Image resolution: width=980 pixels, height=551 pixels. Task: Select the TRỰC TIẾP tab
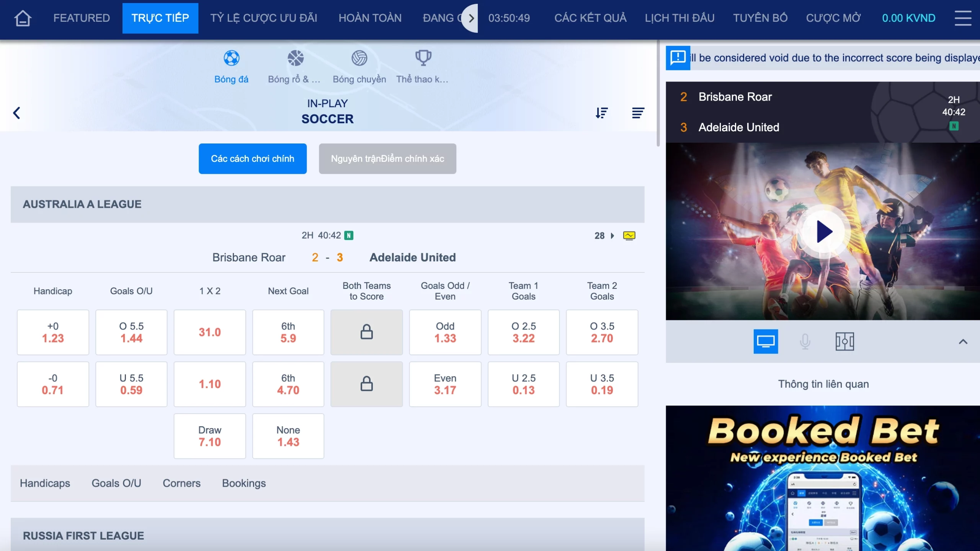[x=160, y=18]
